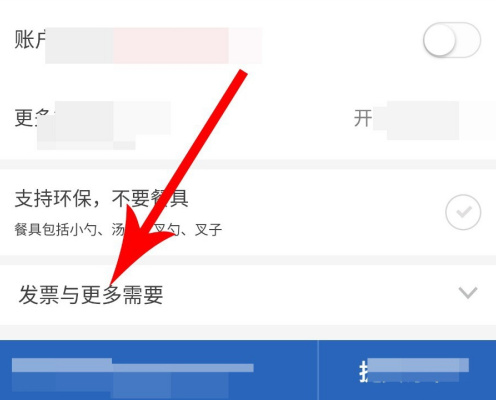Open the 更多 options row
Screen dimensions: 497x402
click(248, 118)
